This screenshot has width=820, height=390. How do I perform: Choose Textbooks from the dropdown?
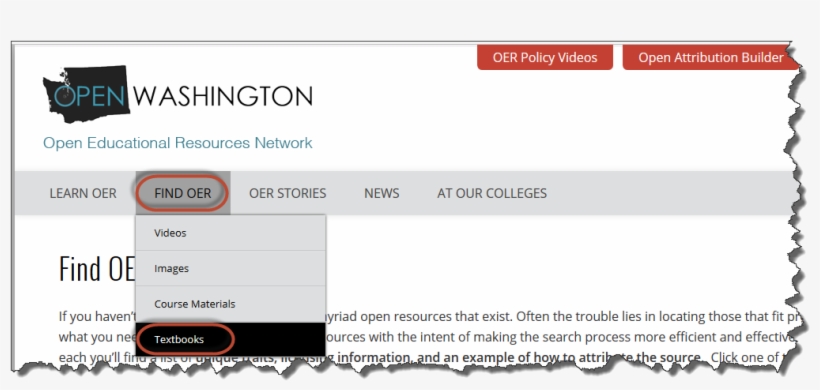231,339
